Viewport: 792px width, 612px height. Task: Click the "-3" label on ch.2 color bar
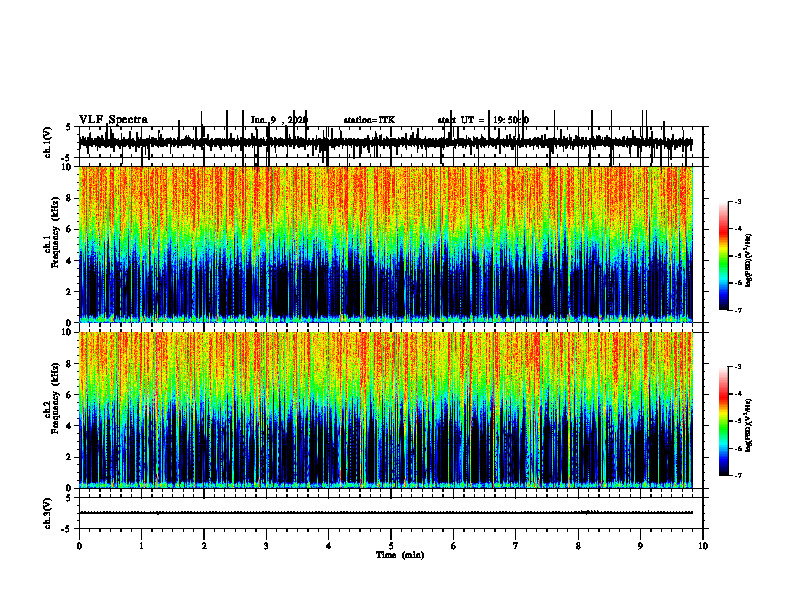(x=738, y=367)
